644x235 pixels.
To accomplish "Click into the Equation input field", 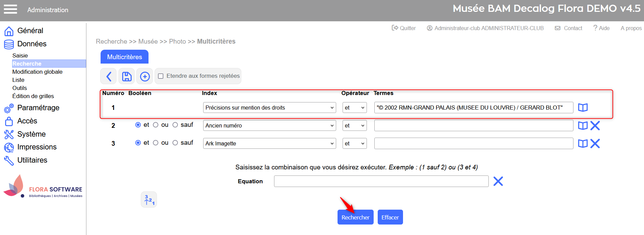I will [x=381, y=181].
